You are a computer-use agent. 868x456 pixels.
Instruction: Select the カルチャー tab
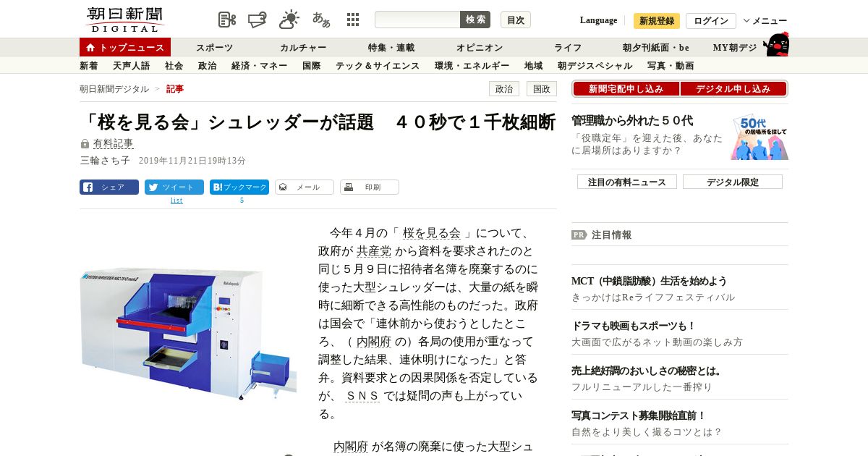point(303,48)
